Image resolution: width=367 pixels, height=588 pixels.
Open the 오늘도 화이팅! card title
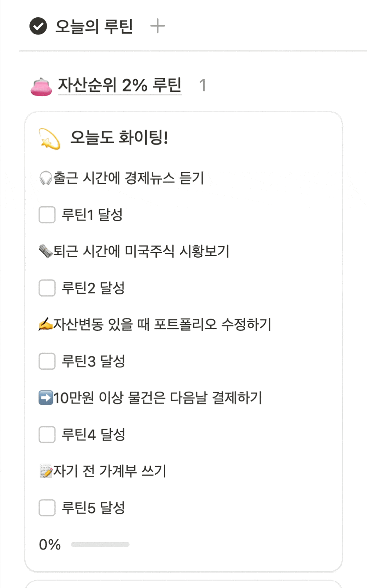coord(119,138)
